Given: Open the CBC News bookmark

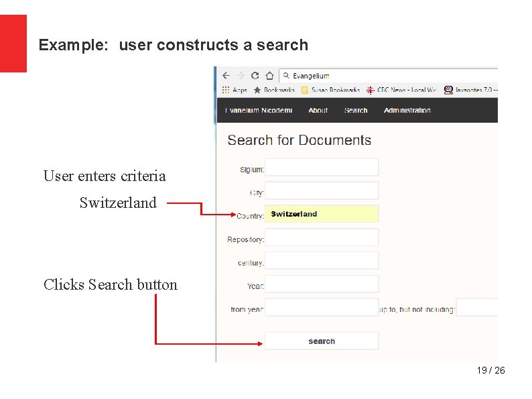Looking at the screenshot, I should [401, 90].
